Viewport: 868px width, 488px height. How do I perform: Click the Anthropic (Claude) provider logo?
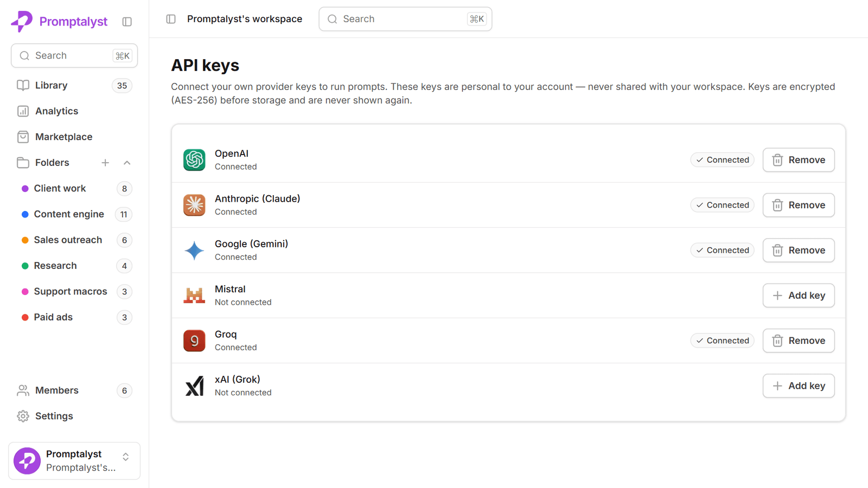tap(194, 205)
